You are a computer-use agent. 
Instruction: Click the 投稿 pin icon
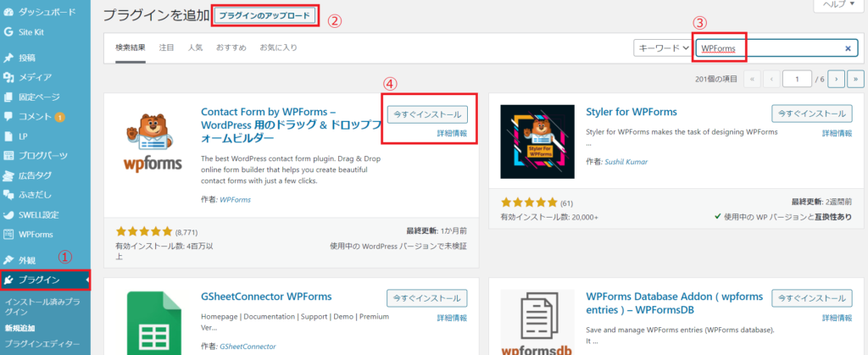tap(8, 58)
